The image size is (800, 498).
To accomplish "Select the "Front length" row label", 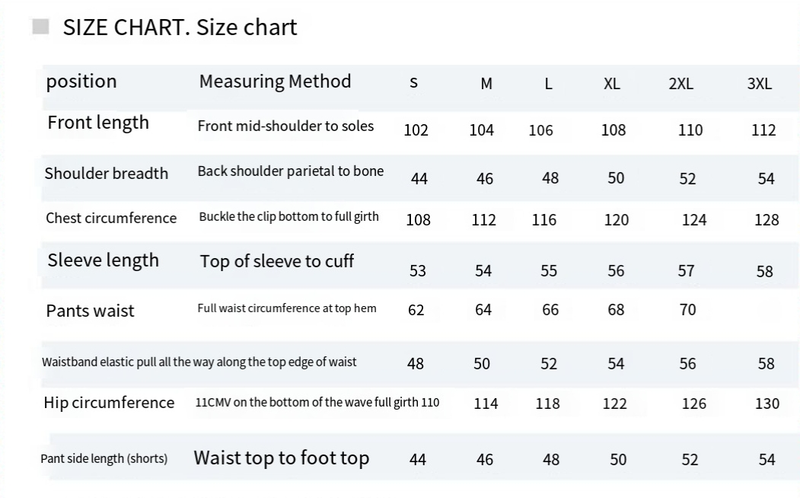I will pyautogui.click(x=98, y=123).
